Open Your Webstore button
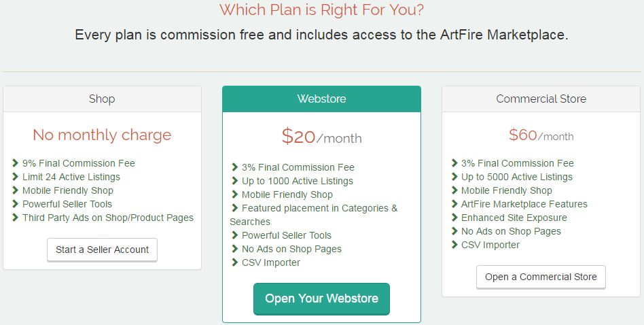The width and height of the screenshot is (644, 325). (x=321, y=298)
